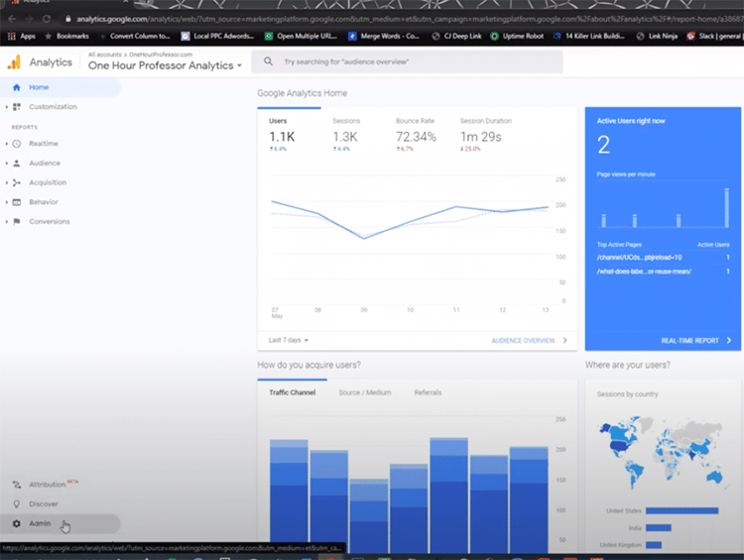Open the Audience Overview link
The height and width of the screenshot is (560, 744).
[528, 340]
